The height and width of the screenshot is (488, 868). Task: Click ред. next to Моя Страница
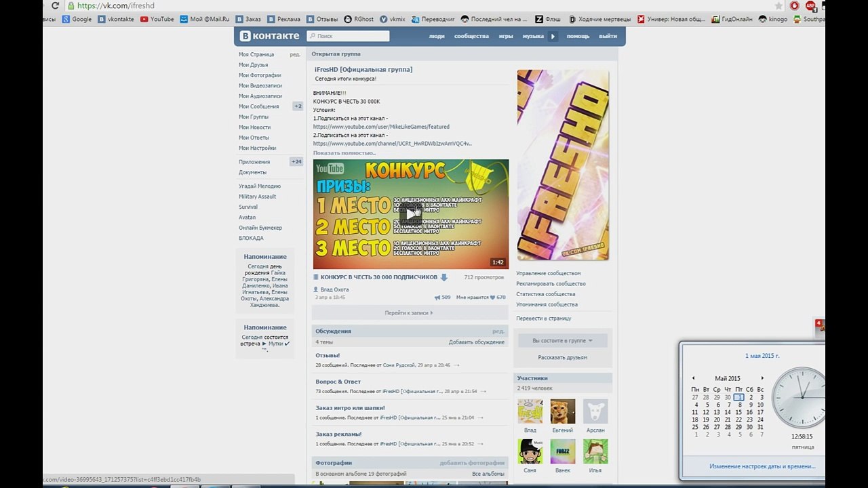pos(295,54)
